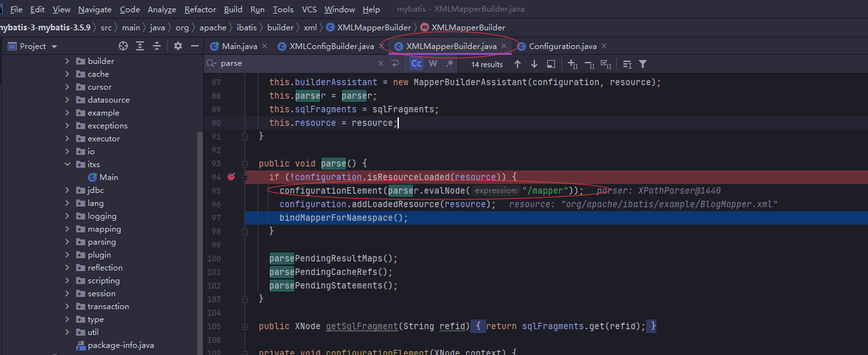Close the XMLConfigBuilder.java tab
The width and height of the screenshot is (868, 355).
[382, 46]
